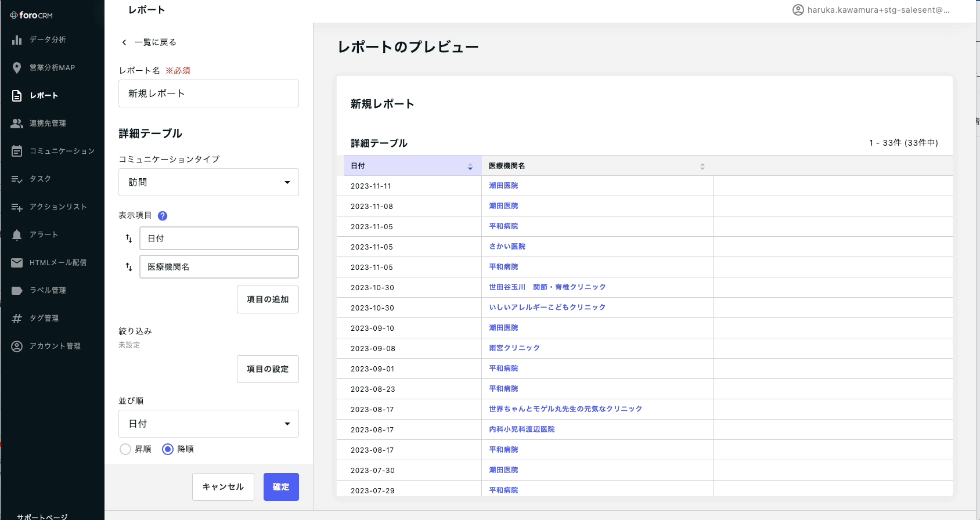Go to 営業分析MAP menu item
The width and height of the screenshot is (980, 520).
52,67
